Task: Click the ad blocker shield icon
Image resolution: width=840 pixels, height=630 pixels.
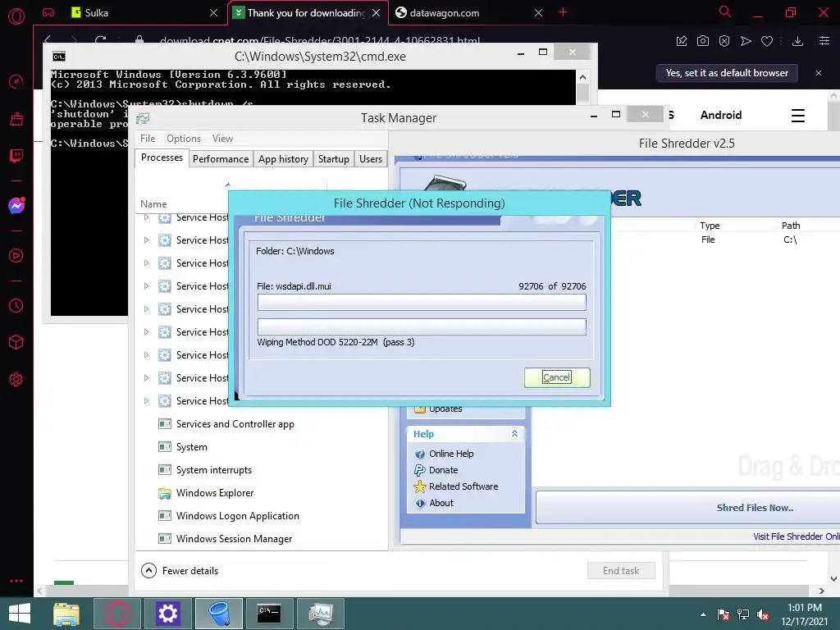Action: [x=724, y=41]
